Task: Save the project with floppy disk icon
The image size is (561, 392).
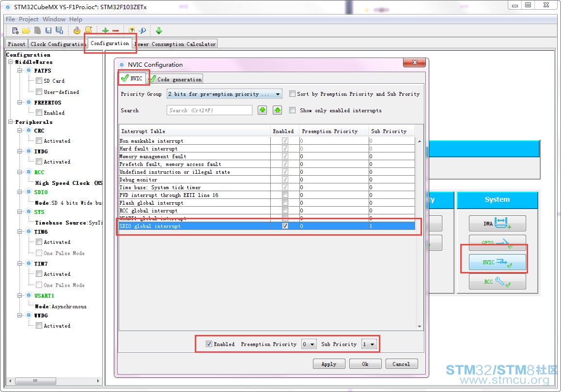Action: tap(48, 31)
